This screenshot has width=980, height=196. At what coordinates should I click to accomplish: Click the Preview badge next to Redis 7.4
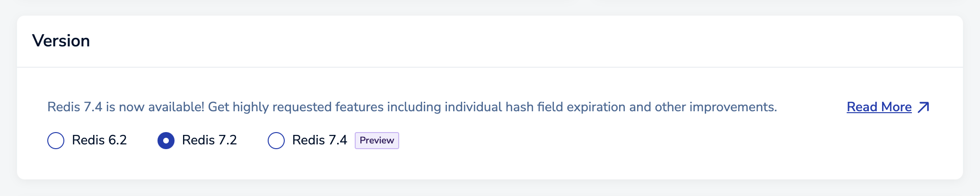[376, 141]
